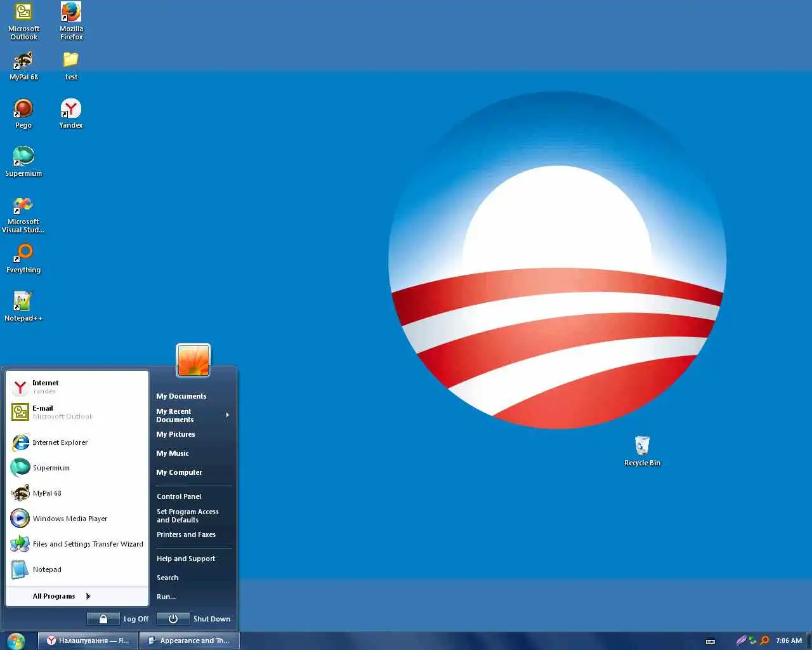Expand My Recent Documents submenu
Screen dimensions: 812x650
point(193,415)
